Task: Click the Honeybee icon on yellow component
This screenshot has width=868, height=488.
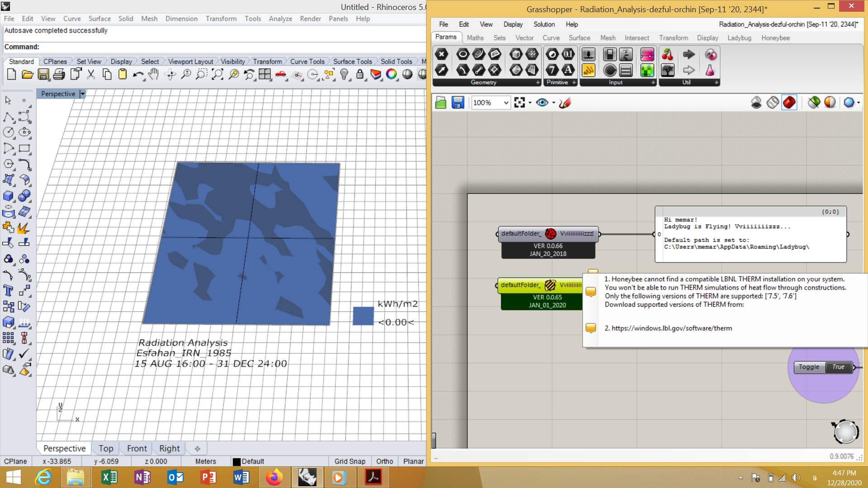Action: click(x=550, y=285)
